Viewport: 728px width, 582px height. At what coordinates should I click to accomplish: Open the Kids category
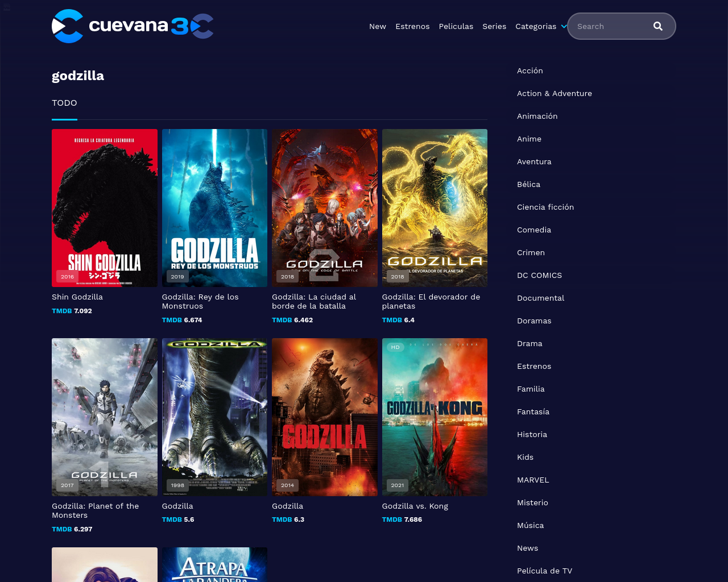525,457
